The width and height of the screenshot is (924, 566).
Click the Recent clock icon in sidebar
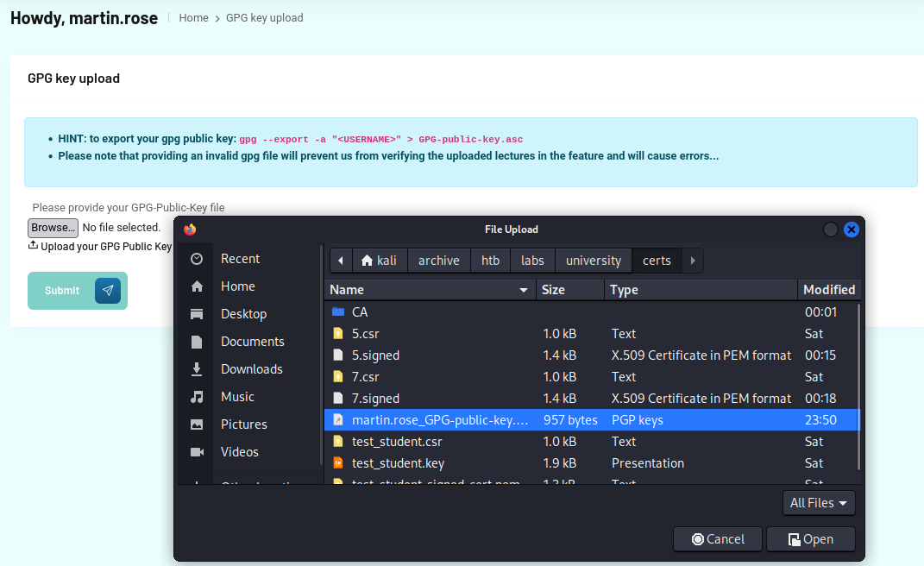pyautogui.click(x=197, y=259)
